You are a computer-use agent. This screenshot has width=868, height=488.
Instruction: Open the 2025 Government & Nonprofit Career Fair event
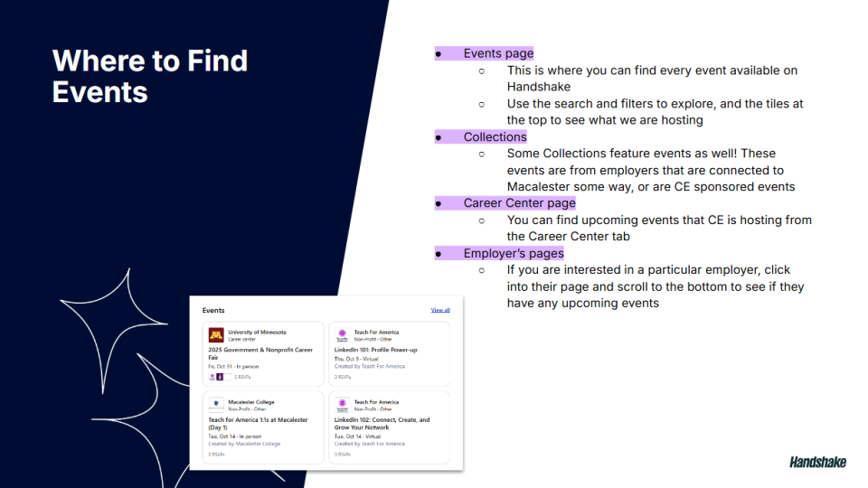point(260,353)
